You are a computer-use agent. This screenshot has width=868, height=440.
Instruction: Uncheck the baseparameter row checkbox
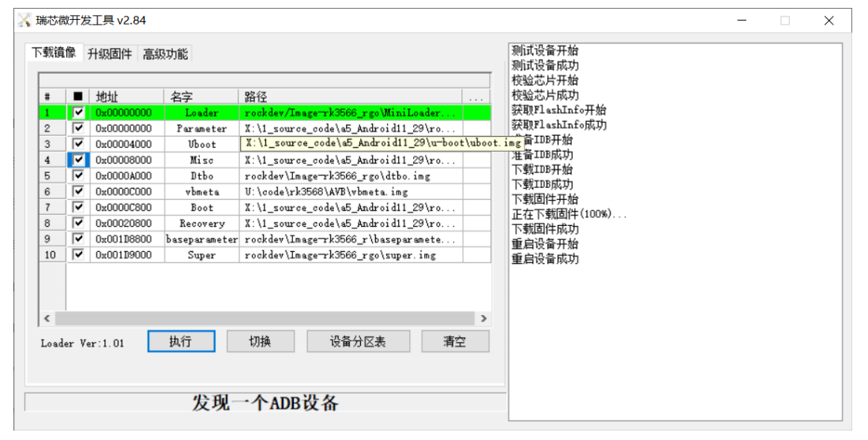point(79,239)
